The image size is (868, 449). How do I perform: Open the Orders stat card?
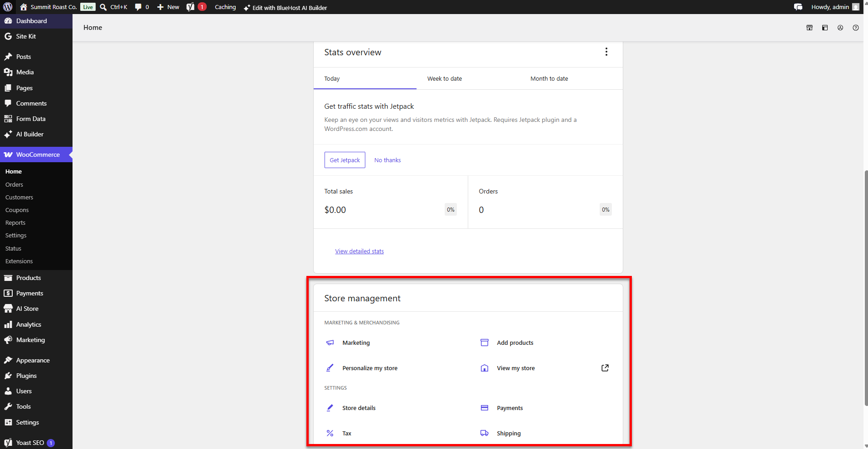tap(545, 202)
